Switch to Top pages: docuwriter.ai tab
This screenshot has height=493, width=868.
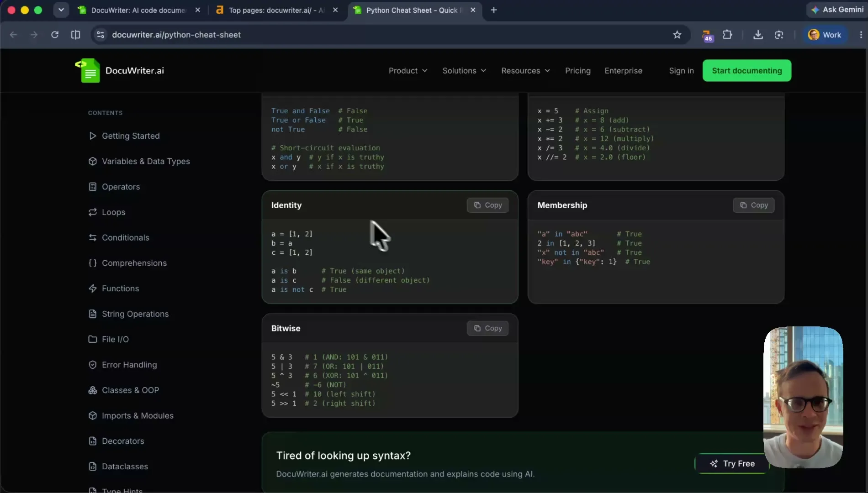click(x=276, y=10)
